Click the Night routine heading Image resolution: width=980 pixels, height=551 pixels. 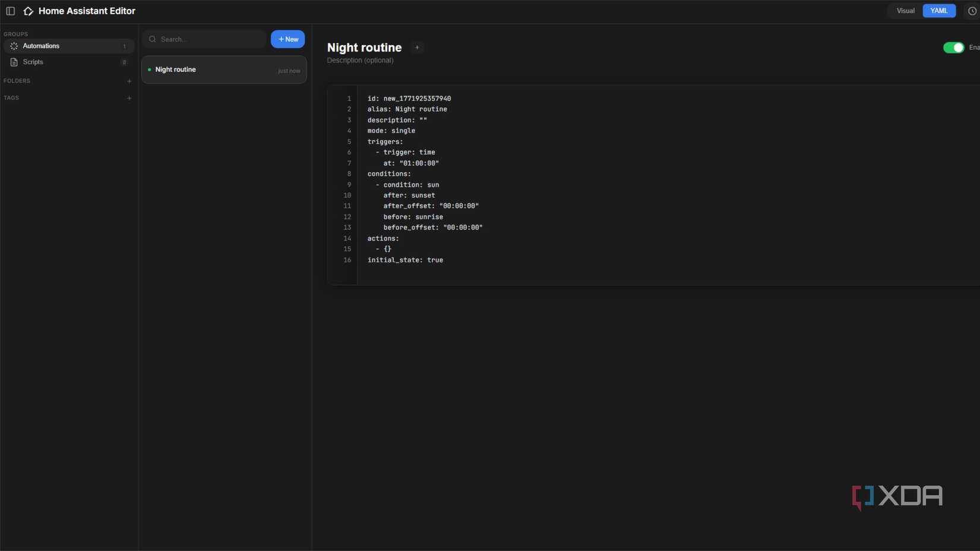pos(364,47)
